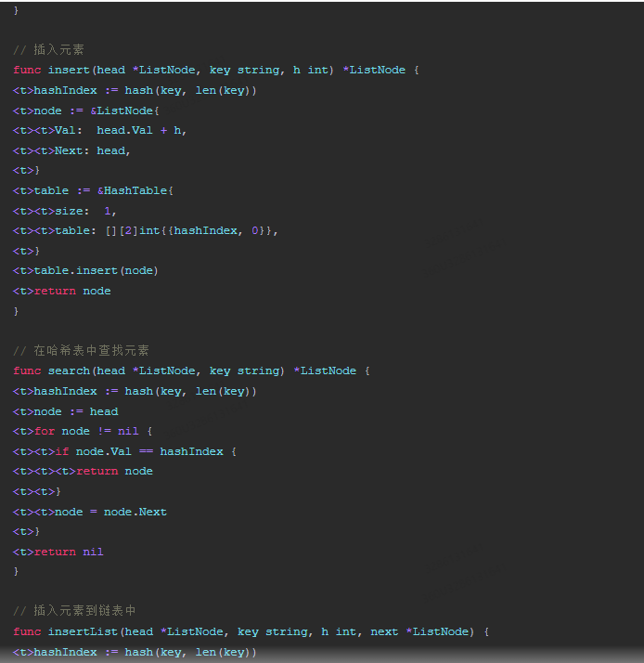This screenshot has height=663, width=644.
Task: Click the 'Next: head,' line
Action: (71, 150)
